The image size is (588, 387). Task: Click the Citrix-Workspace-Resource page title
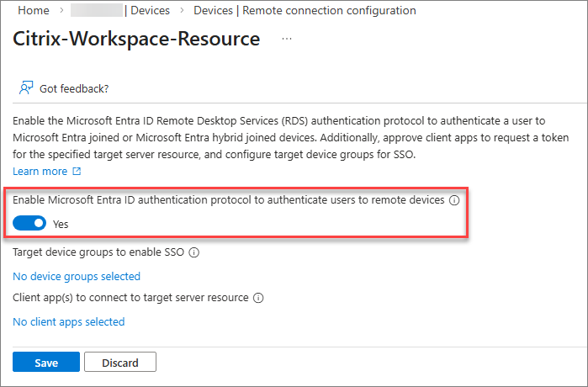(136, 40)
